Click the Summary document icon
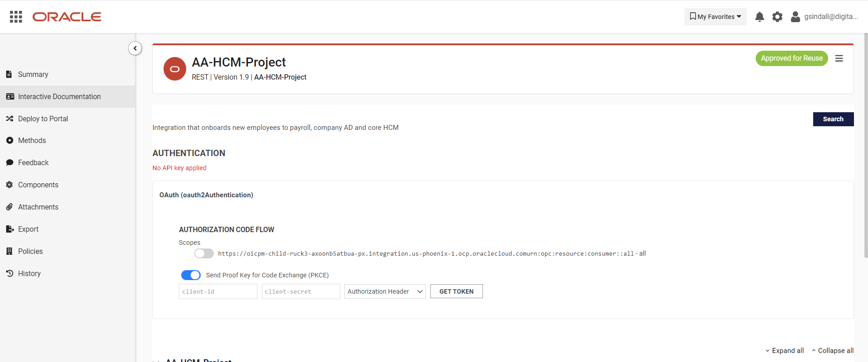This screenshot has height=362, width=868. pos(9,74)
